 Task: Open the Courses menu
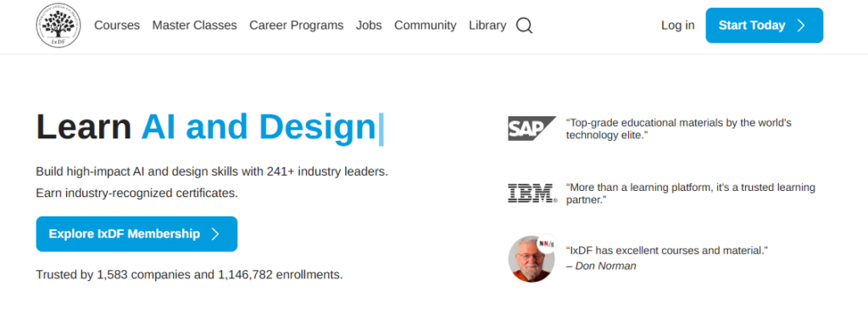coord(117,25)
